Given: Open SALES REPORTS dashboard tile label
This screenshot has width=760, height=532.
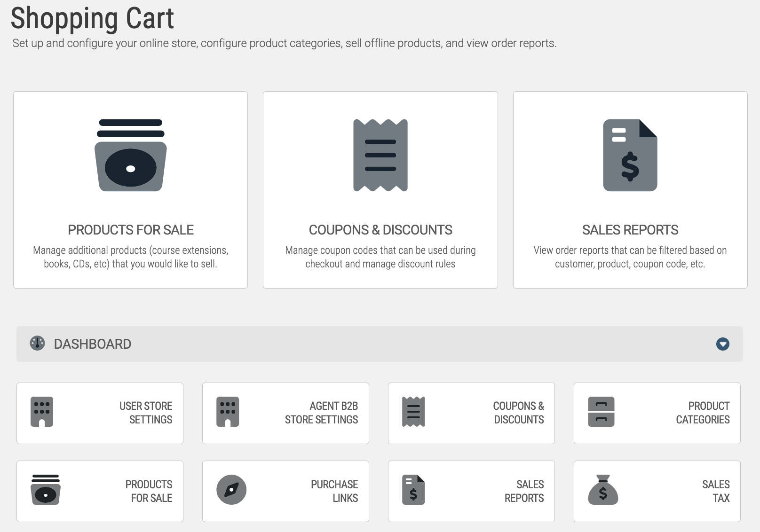Looking at the screenshot, I should (x=524, y=491).
